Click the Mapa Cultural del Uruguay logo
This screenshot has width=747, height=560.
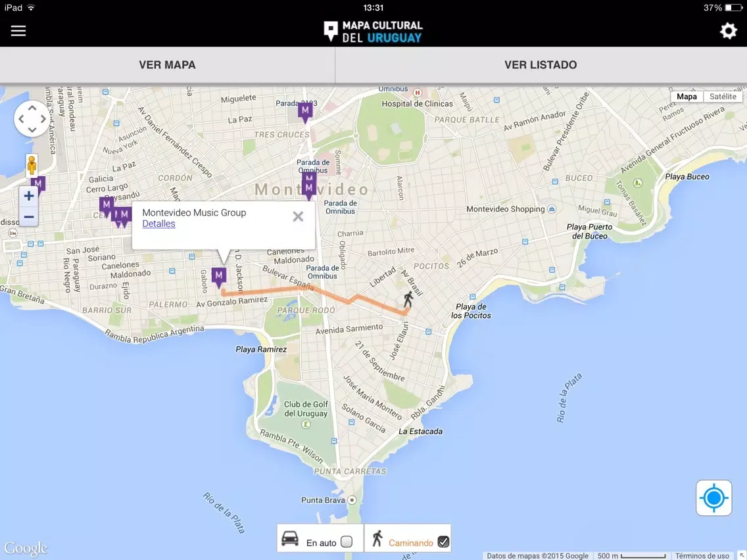click(x=373, y=32)
